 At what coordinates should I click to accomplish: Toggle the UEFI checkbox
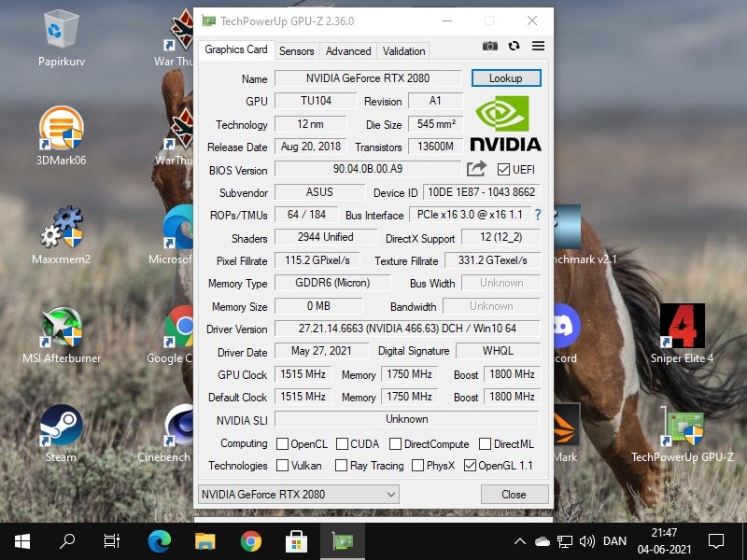pos(503,170)
